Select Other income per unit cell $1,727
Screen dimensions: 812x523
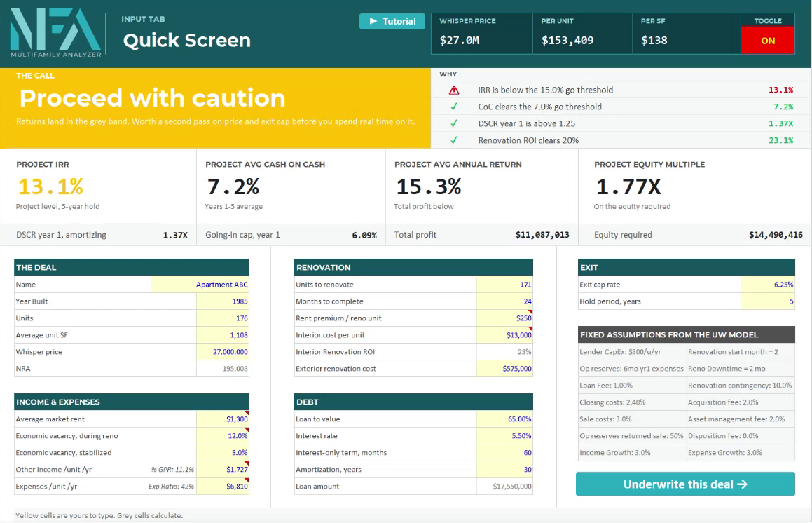(223, 469)
